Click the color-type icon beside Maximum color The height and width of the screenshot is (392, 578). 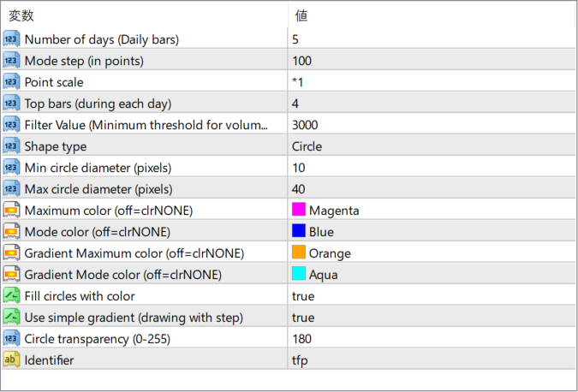tap(12, 211)
